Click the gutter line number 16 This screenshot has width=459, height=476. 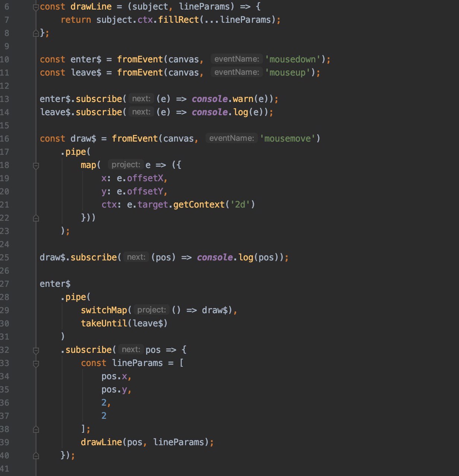coord(4,139)
